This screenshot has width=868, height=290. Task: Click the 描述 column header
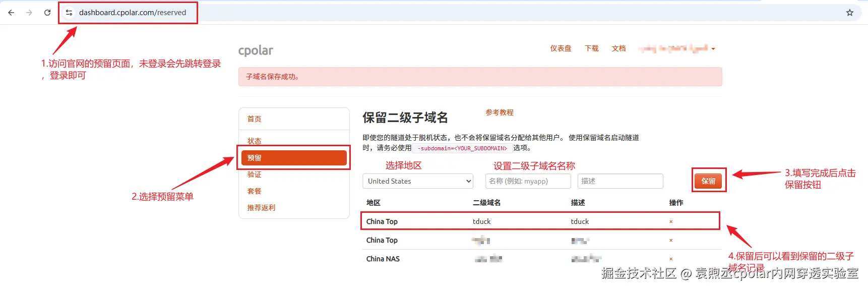click(578, 203)
